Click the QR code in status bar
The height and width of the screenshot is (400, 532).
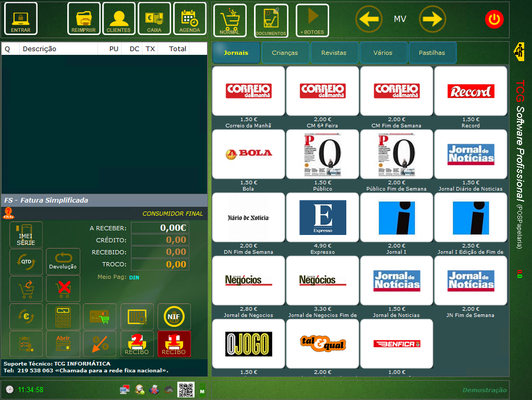click(x=186, y=390)
